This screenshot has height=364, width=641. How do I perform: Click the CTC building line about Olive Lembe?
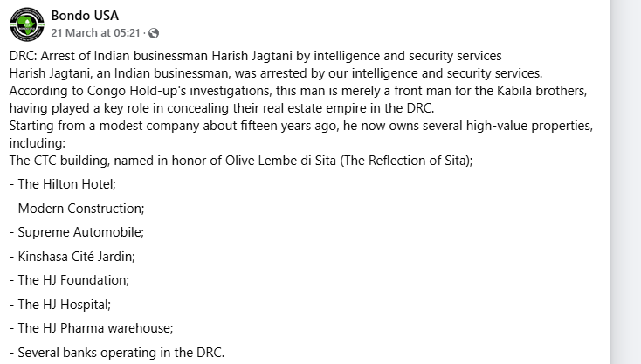coord(241,160)
